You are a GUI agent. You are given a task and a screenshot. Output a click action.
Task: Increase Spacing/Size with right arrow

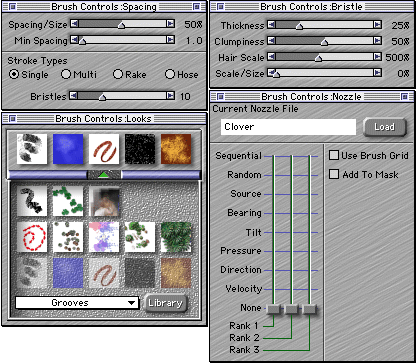pos(170,23)
